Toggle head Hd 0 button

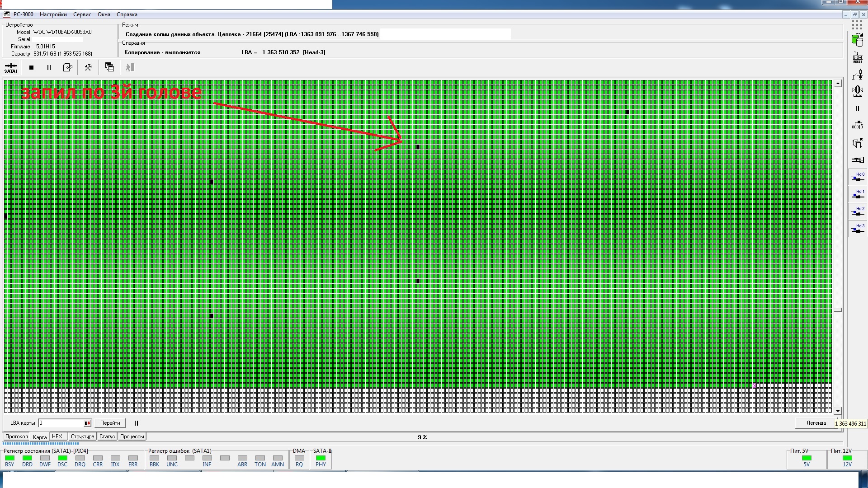[x=858, y=177]
